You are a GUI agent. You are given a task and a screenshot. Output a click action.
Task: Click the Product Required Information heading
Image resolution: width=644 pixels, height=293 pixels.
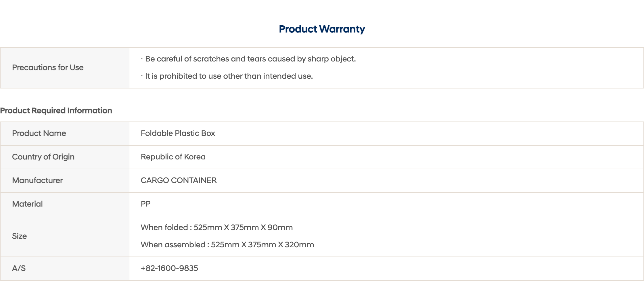coord(56,111)
